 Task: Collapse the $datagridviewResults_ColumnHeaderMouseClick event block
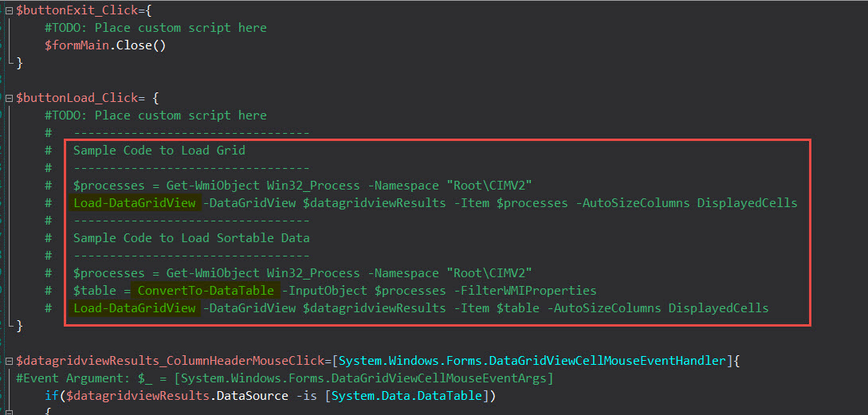(x=8, y=362)
